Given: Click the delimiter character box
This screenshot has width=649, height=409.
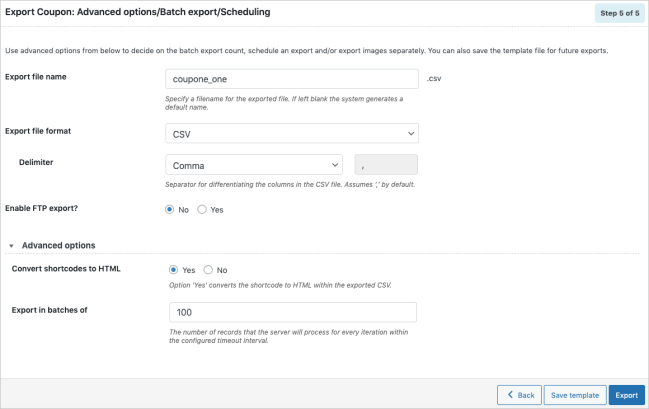Looking at the screenshot, I should coord(387,164).
